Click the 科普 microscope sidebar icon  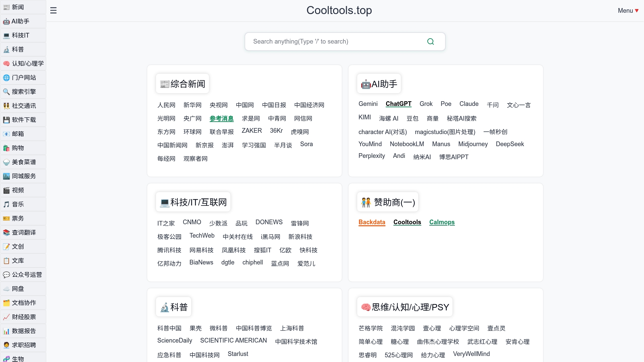point(6,49)
